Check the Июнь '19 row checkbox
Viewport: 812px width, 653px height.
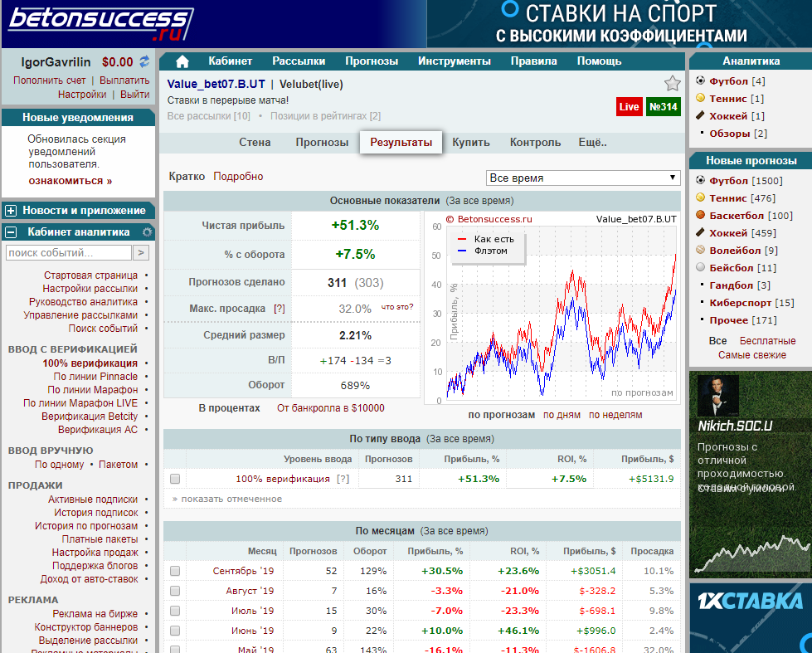click(x=175, y=631)
